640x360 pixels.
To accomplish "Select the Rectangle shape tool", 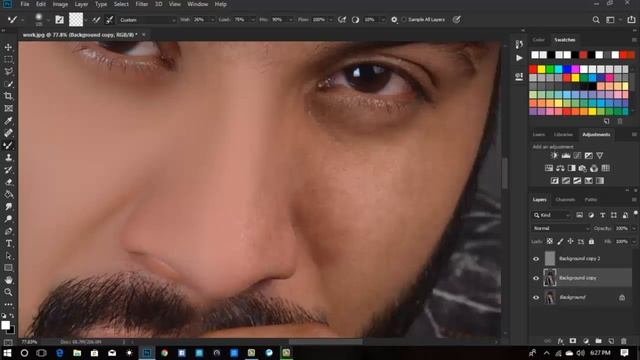I will pyautogui.click(x=8, y=268).
